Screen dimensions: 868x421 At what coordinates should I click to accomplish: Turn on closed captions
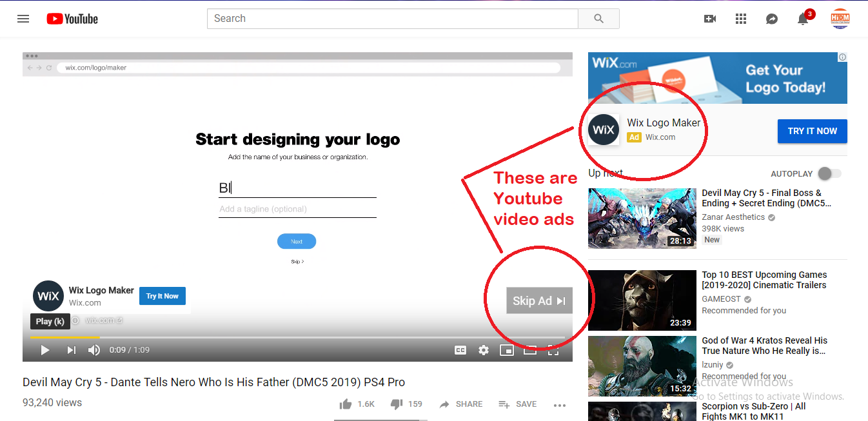tap(460, 350)
